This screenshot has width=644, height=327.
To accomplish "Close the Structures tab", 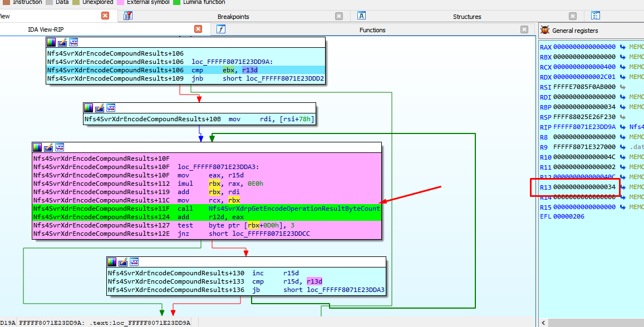I will click(x=573, y=16).
